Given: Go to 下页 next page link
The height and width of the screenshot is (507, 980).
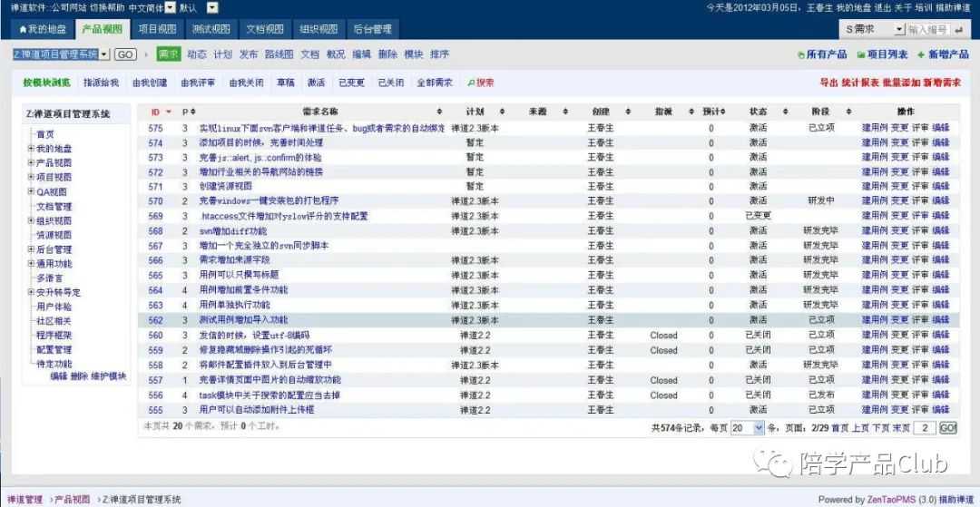Looking at the screenshot, I should pyautogui.click(x=880, y=428).
